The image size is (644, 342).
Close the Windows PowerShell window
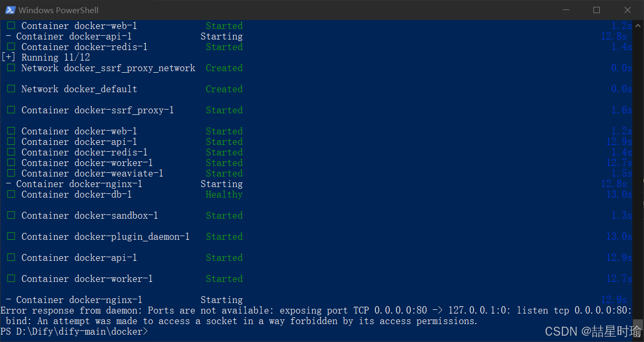coord(627,10)
